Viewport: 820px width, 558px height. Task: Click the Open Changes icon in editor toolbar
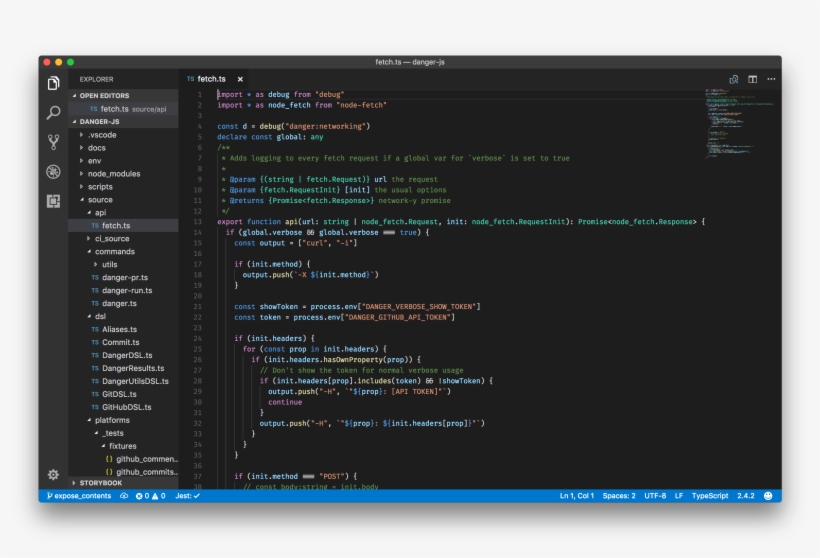pyautogui.click(x=733, y=79)
